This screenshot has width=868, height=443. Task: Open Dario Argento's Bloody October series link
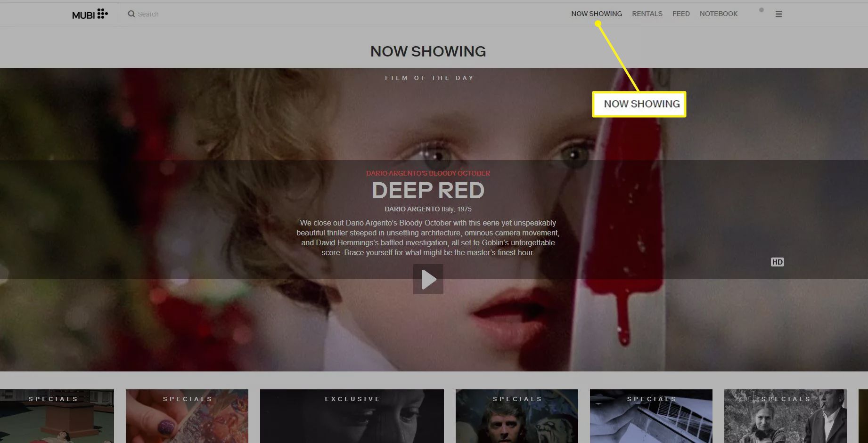tap(428, 173)
